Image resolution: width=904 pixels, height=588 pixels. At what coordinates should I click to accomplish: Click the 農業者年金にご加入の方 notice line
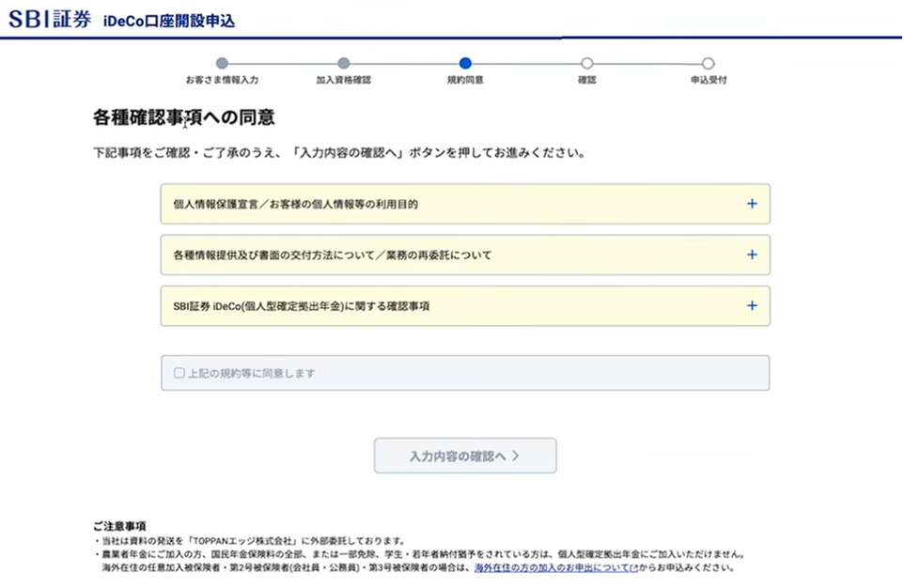tap(420, 554)
